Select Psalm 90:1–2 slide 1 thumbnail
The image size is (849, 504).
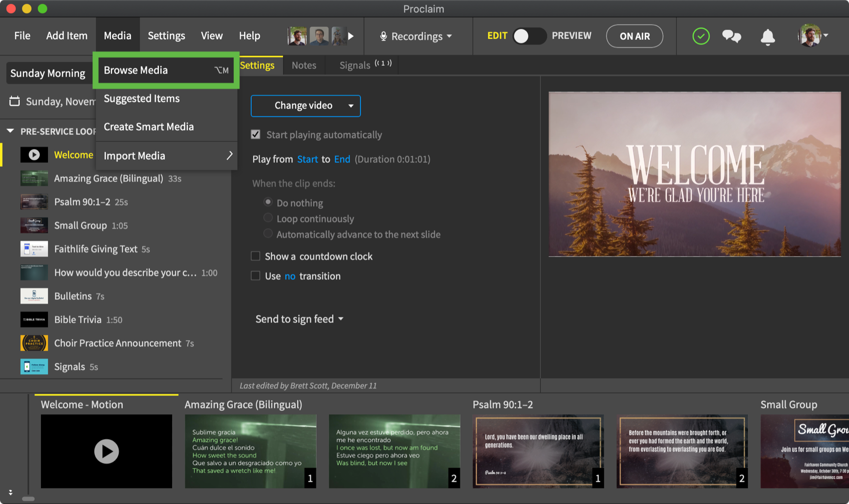(x=538, y=451)
